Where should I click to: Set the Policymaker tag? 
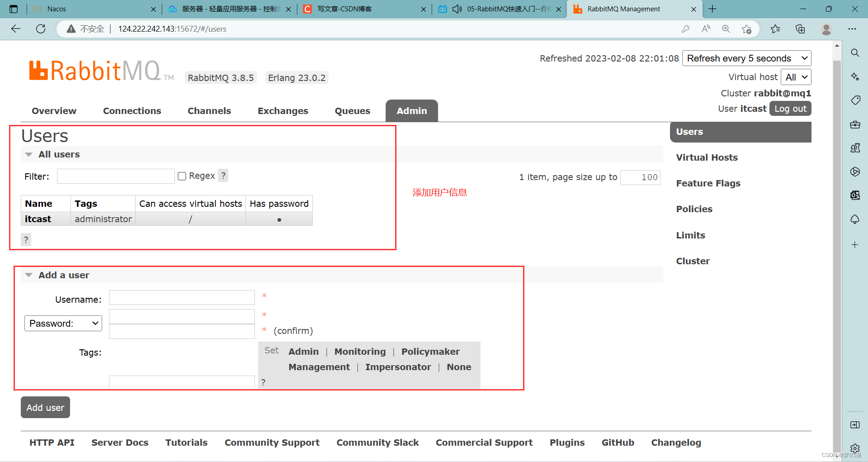[430, 352]
